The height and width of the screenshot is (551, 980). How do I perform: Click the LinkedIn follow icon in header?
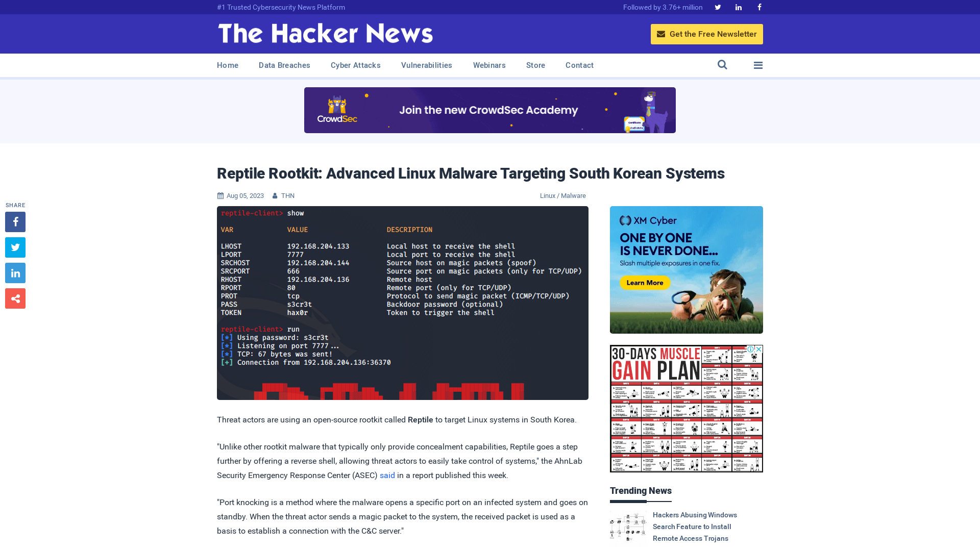[739, 7]
